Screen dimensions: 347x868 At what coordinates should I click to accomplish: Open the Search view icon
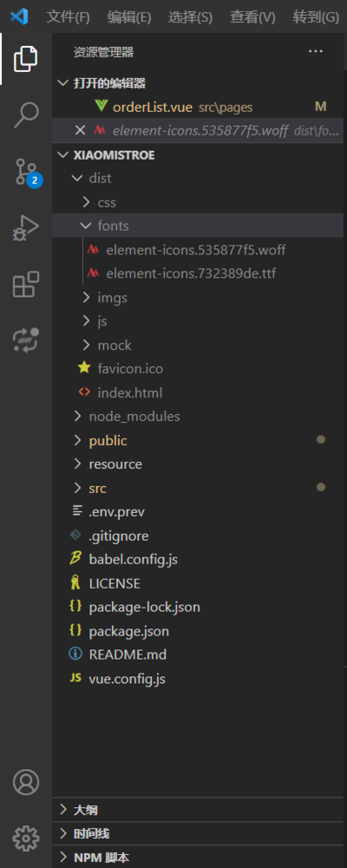[25, 115]
